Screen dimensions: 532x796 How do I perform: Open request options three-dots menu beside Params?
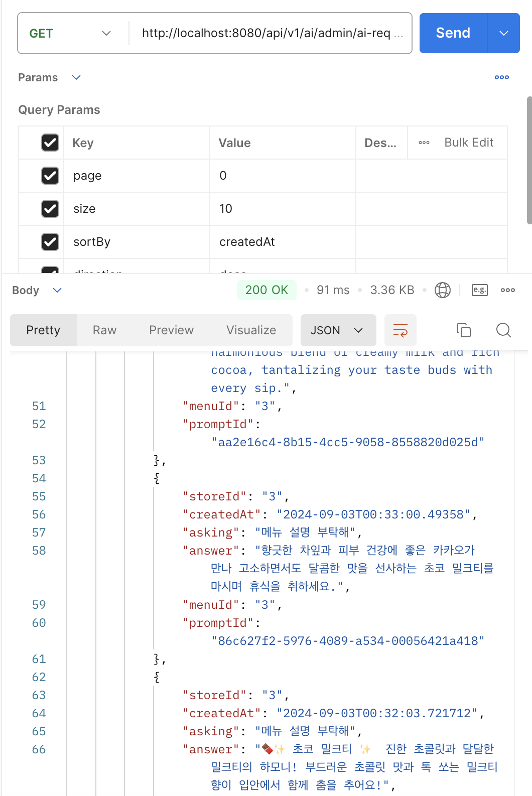point(501,77)
